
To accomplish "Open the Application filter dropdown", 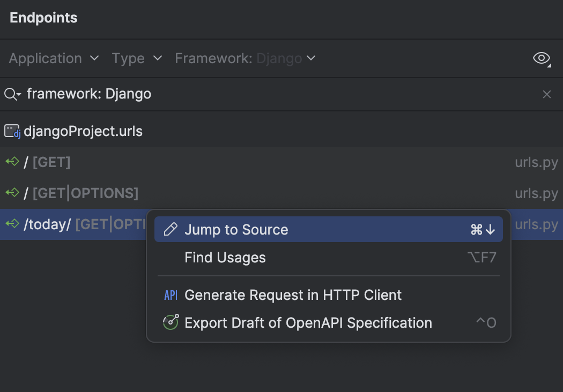I will tap(53, 58).
